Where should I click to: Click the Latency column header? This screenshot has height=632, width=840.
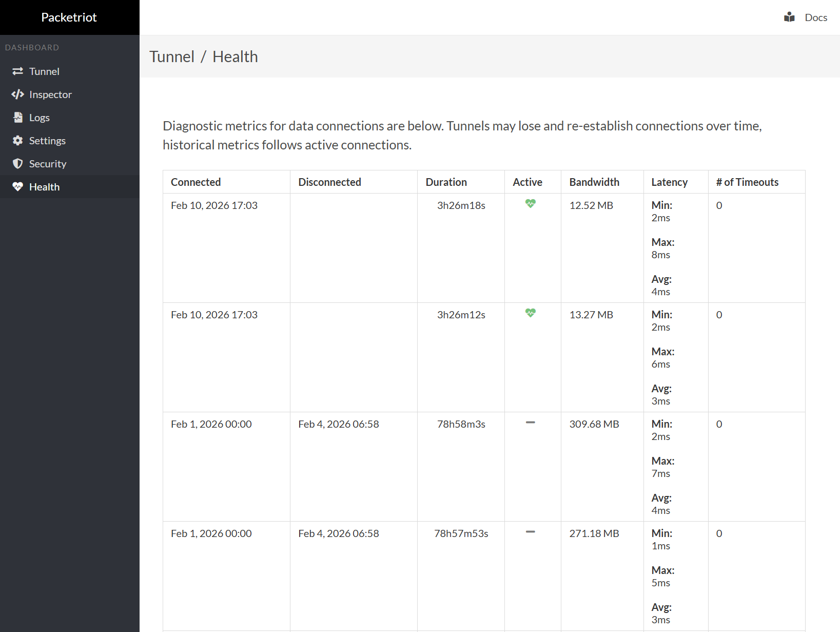(670, 182)
